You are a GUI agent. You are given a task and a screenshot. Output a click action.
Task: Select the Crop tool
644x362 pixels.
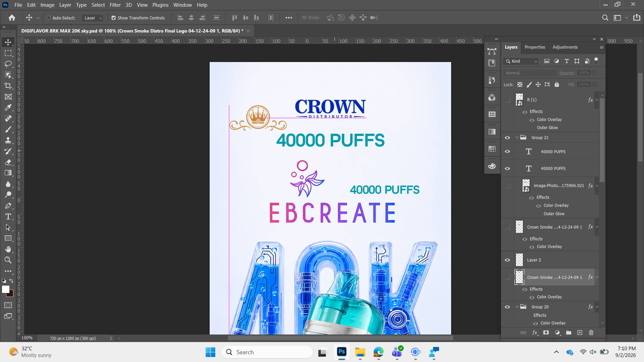[8, 86]
